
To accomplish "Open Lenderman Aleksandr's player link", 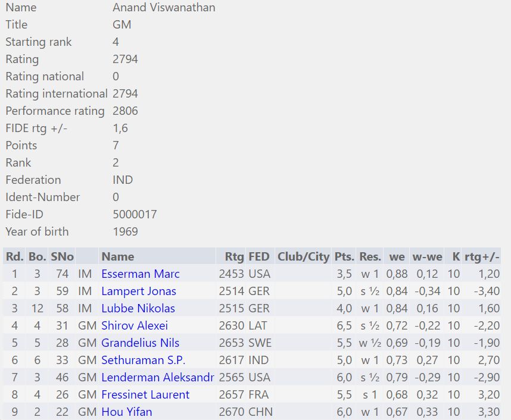I will pos(157,378).
